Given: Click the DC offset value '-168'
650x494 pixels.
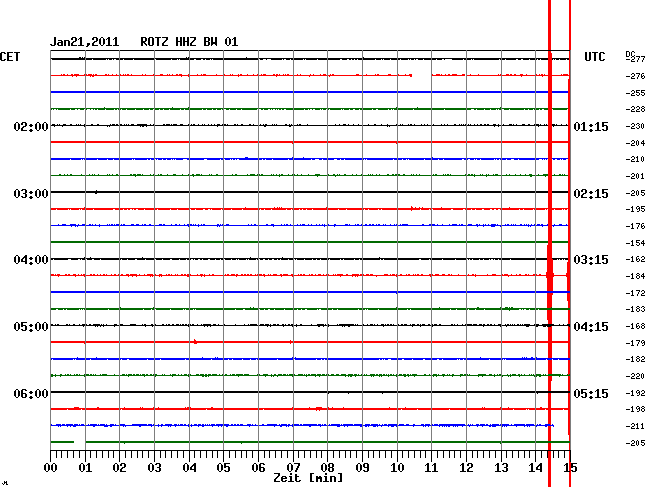Looking at the screenshot, I should pyautogui.click(x=635, y=327).
